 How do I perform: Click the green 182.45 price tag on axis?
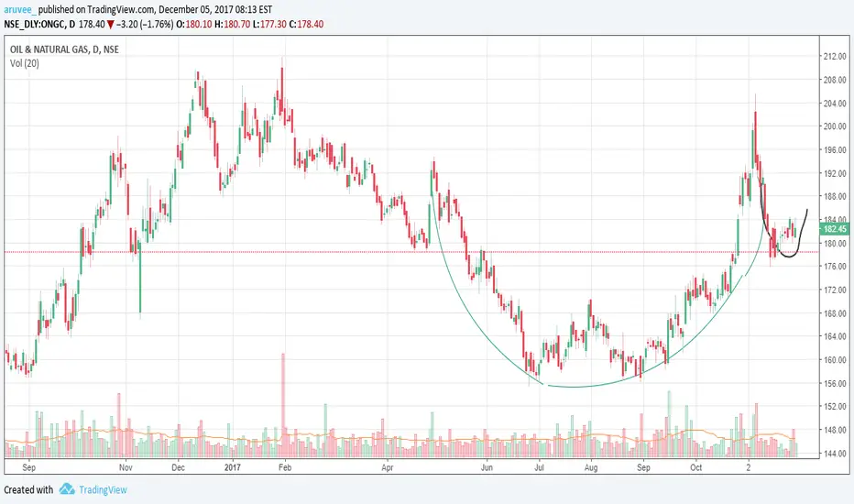(x=835, y=229)
